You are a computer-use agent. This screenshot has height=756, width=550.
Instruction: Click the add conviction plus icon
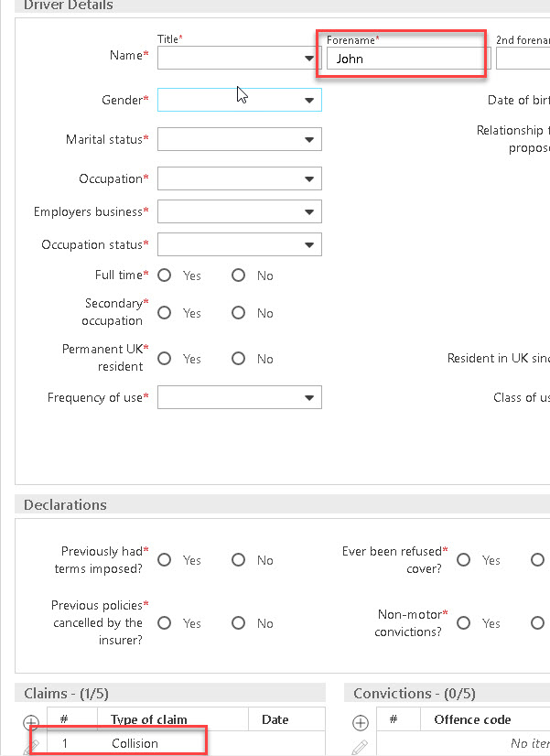361,722
